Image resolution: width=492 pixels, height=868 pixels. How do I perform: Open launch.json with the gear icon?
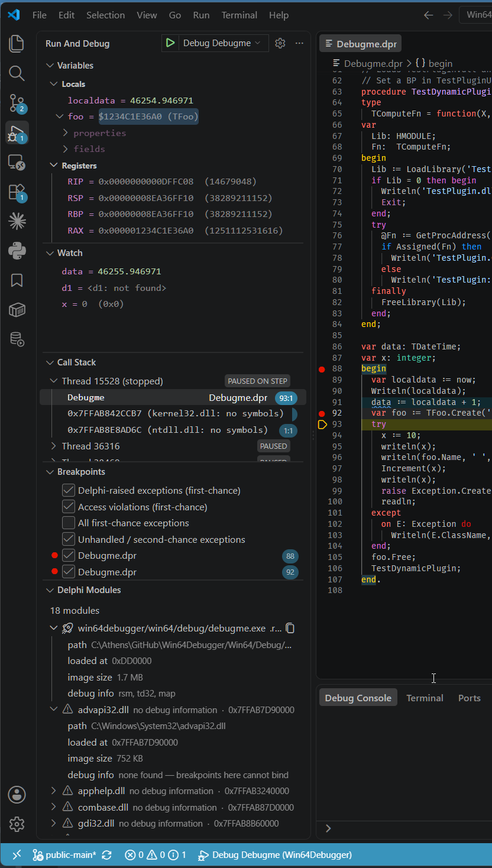click(280, 43)
